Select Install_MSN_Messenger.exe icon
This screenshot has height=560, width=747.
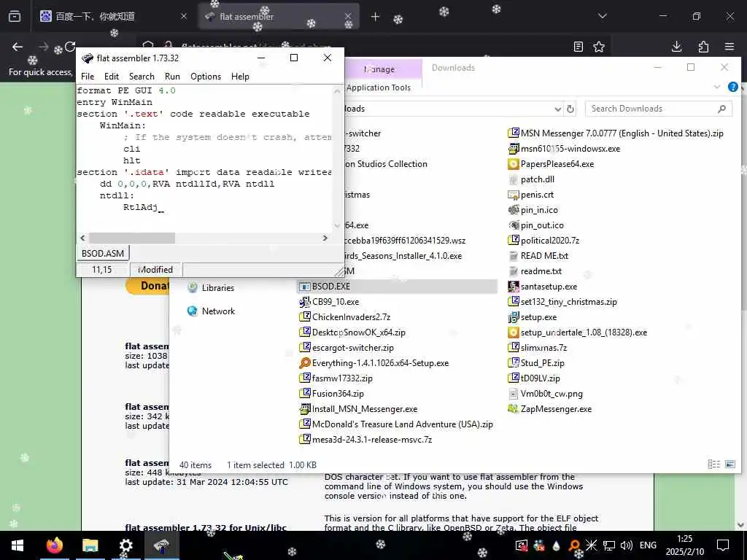[304, 408]
